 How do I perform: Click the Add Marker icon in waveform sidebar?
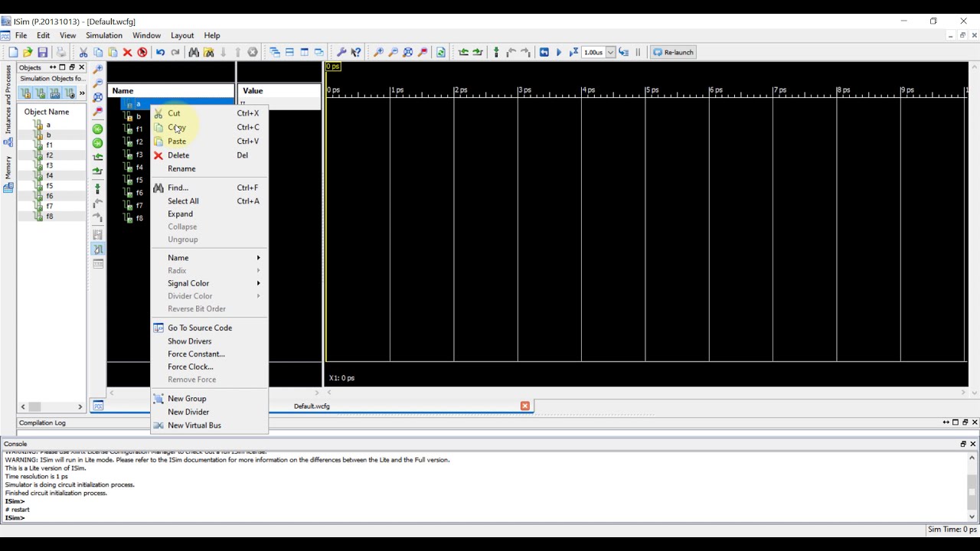(97, 188)
